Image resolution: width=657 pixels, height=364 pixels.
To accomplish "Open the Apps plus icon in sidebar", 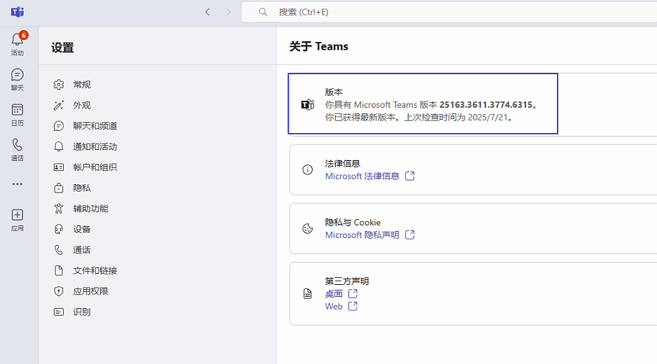I will pyautogui.click(x=17, y=215).
